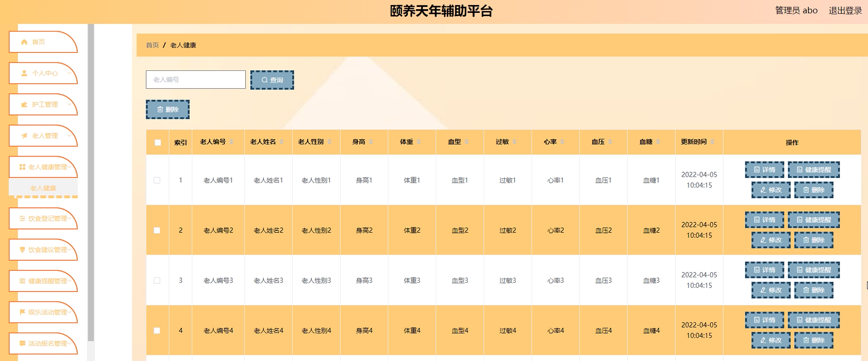Click the sidebar vertical scrollbar
This screenshot has width=868, height=361.
point(91,184)
